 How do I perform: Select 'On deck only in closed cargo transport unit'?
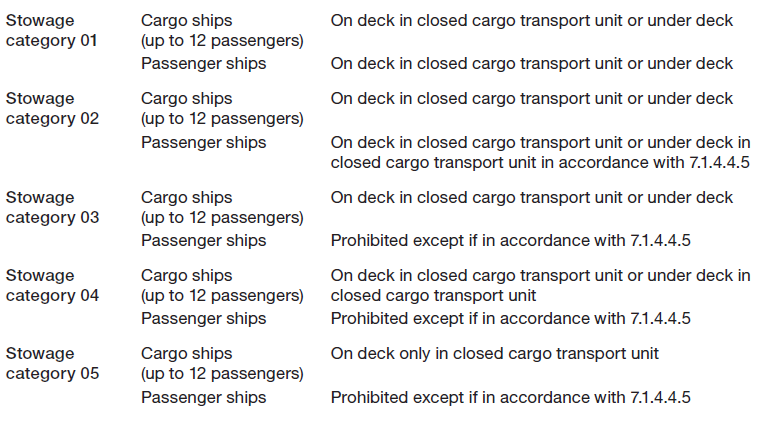tap(494, 354)
